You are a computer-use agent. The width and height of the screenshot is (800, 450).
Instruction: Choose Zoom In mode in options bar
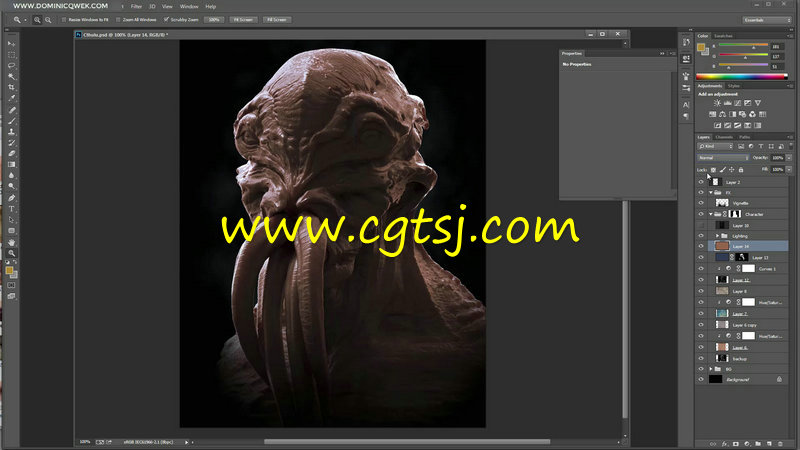tap(37, 20)
